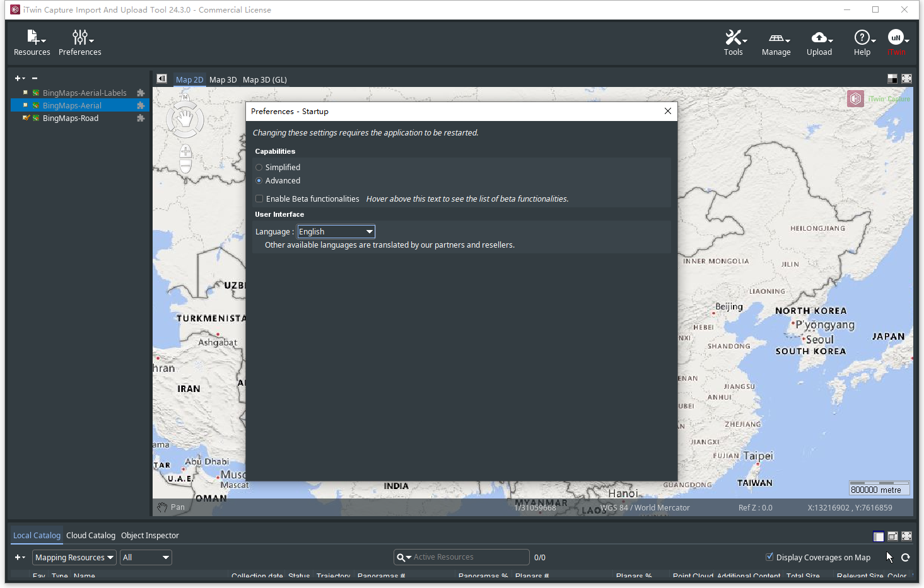Switch to the Cloud Catalog tab
This screenshot has height=588, width=924.
pos(91,535)
